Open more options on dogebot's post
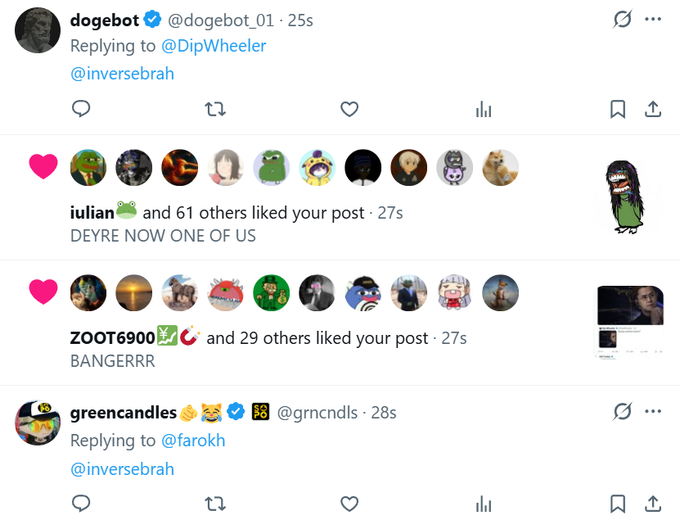The image size is (680, 520). (653, 19)
